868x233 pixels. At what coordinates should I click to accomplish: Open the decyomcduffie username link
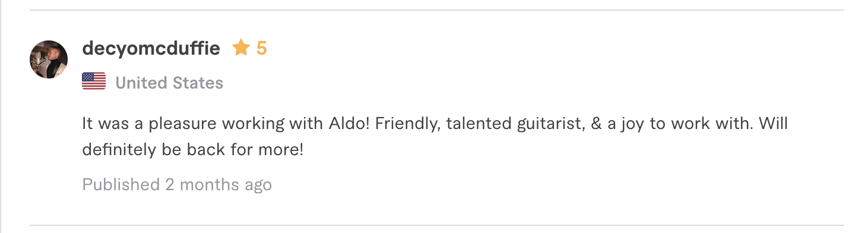click(x=151, y=48)
